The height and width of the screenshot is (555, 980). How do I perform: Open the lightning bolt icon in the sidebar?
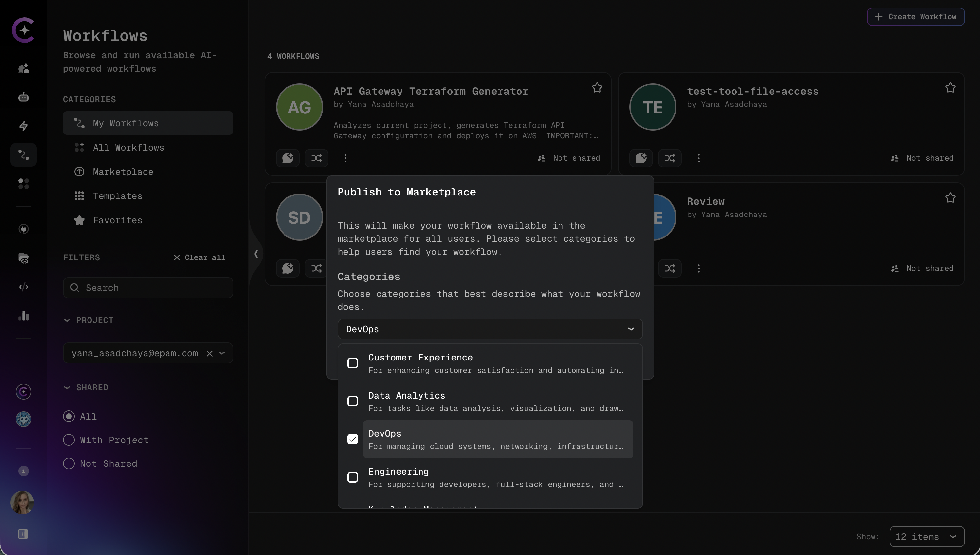[24, 126]
